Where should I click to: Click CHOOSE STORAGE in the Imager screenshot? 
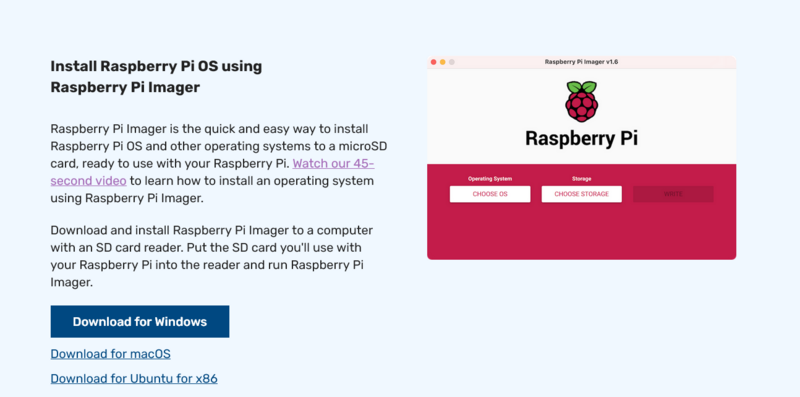coord(582,194)
